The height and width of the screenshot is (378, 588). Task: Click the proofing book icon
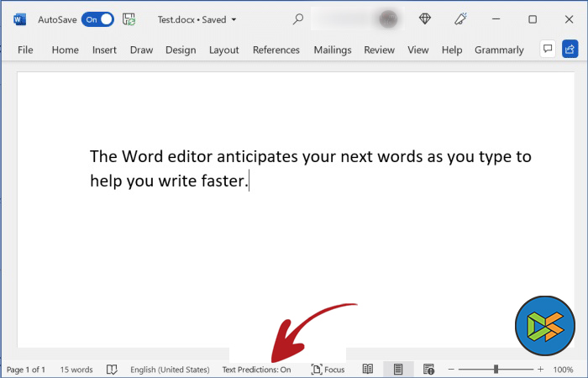click(x=112, y=369)
